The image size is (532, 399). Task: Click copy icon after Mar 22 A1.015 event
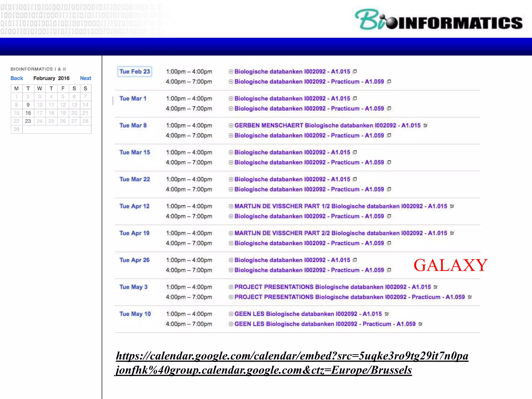click(355, 179)
